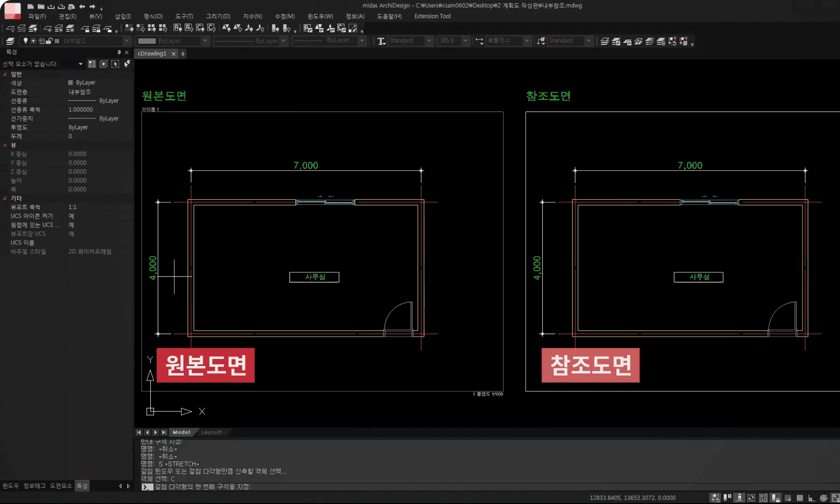Click the midas ArchiDesign application logo

(13, 10)
